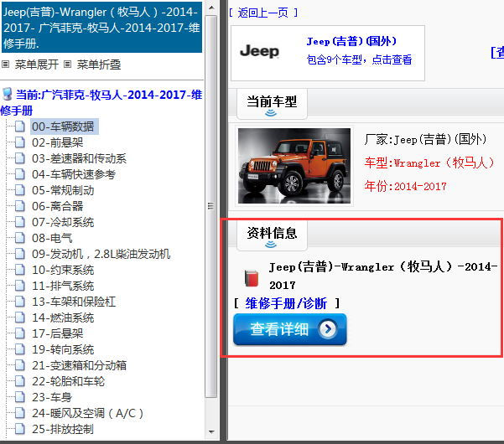Select tree item 02-前悬架
This screenshot has height=444, width=504.
(58, 142)
